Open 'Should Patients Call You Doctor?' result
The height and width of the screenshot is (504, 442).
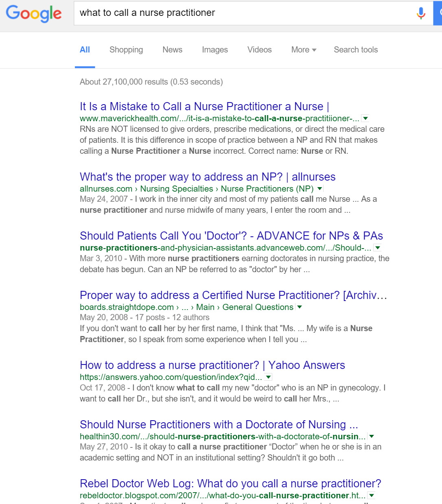point(231,236)
